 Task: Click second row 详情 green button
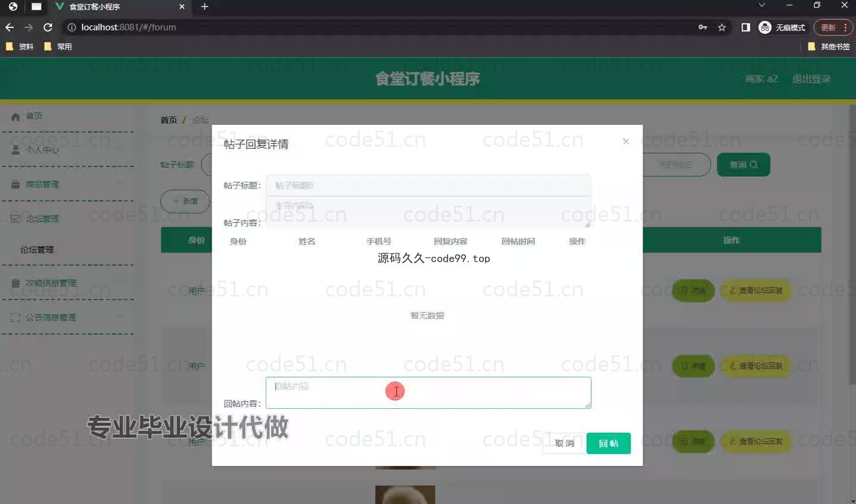point(693,366)
